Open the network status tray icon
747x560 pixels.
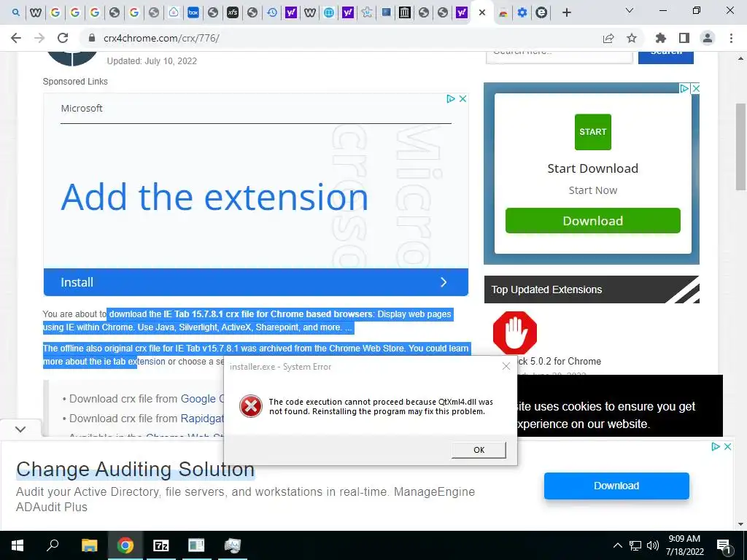pyautogui.click(x=635, y=545)
